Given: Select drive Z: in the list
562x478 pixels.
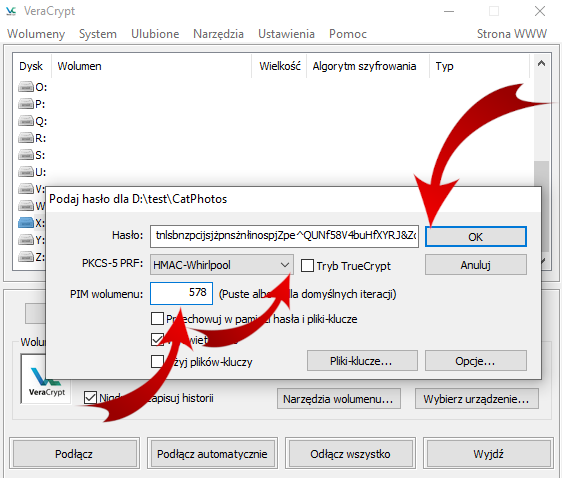Looking at the screenshot, I should click(32, 257).
